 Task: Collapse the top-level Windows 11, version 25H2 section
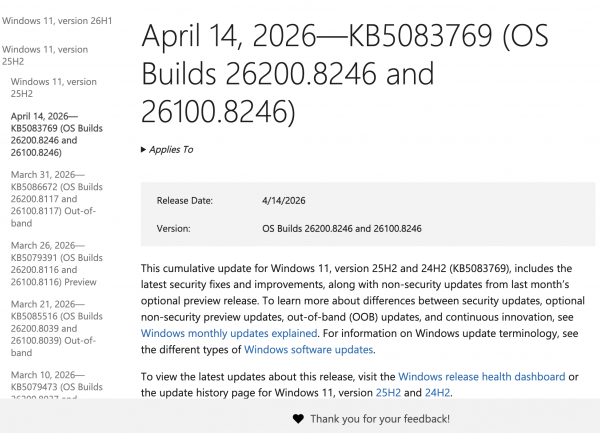click(44, 56)
